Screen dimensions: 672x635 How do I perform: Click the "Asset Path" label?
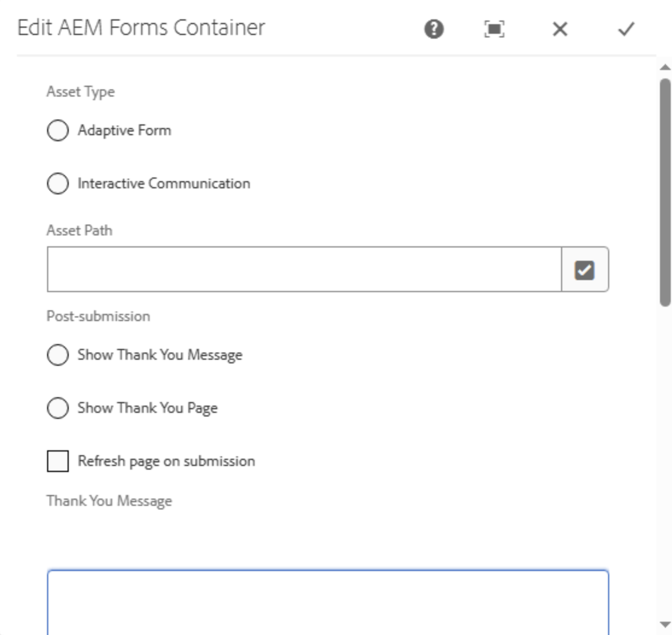click(x=79, y=231)
